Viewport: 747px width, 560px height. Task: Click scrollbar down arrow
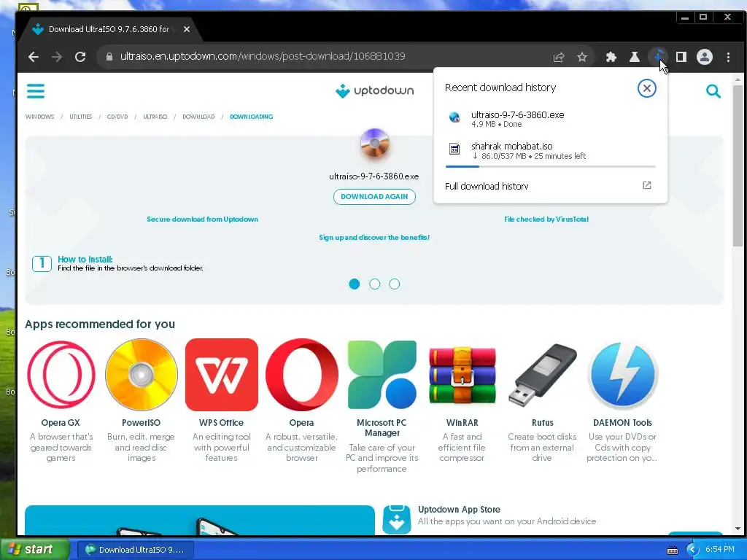[738, 529]
